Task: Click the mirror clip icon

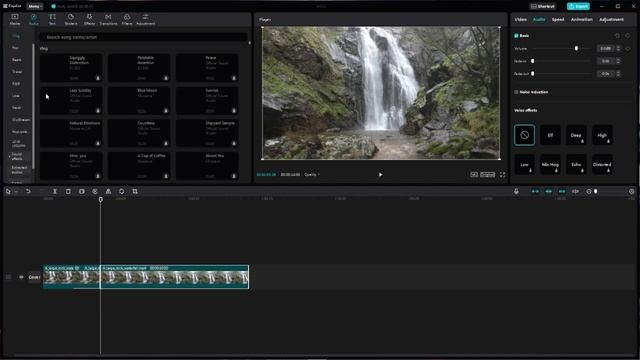Action: click(x=108, y=191)
